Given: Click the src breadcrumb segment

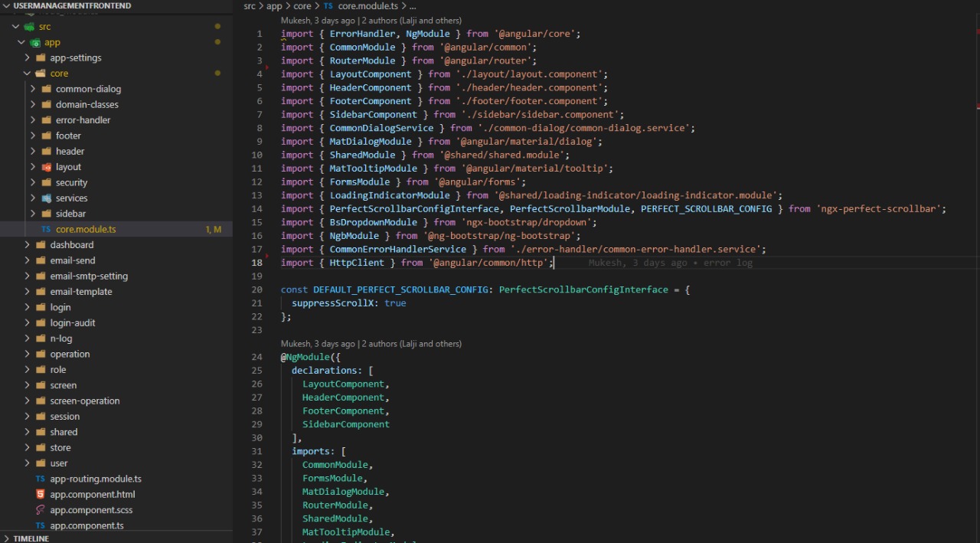Looking at the screenshot, I should tap(250, 6).
